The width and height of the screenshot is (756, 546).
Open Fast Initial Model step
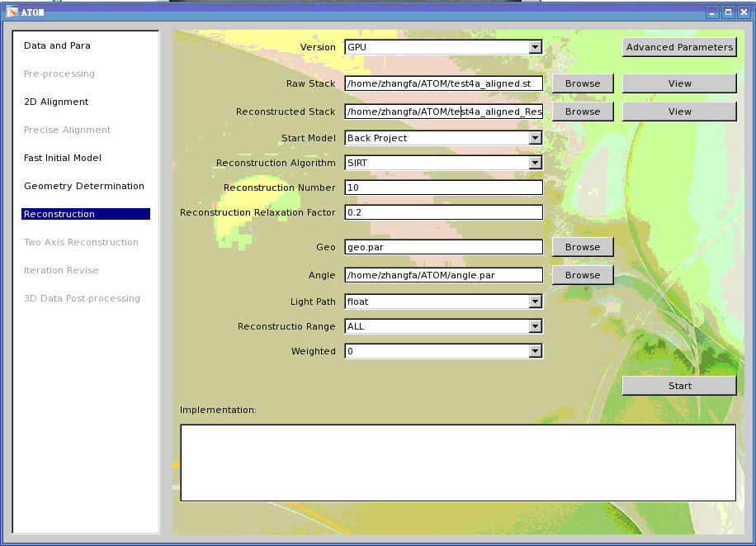63,158
